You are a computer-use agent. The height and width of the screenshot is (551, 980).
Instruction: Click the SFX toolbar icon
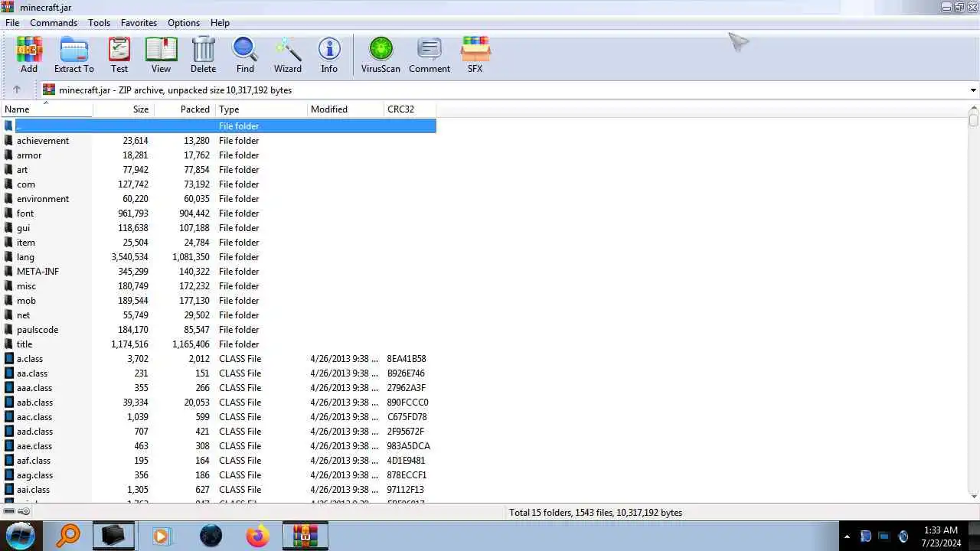point(475,50)
